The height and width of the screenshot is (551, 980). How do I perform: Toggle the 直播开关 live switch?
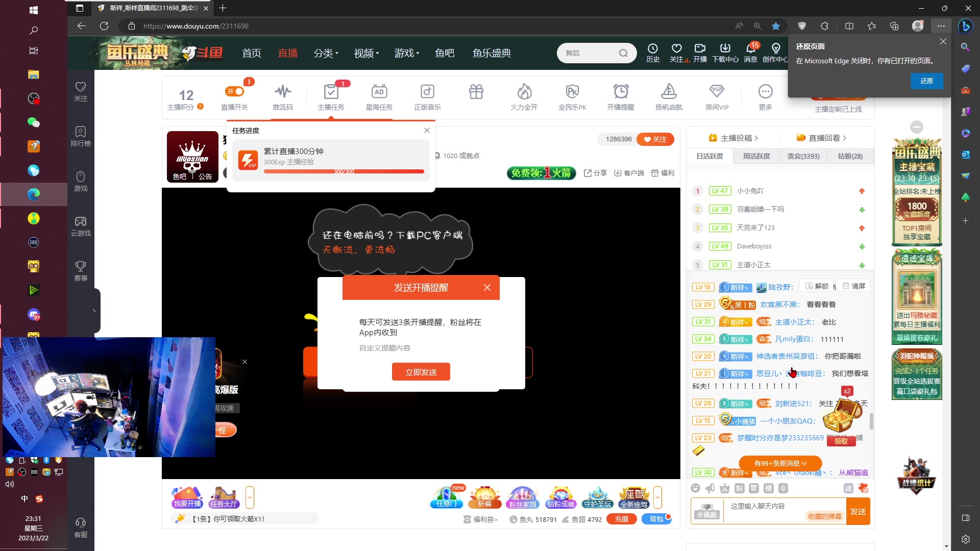235,90
